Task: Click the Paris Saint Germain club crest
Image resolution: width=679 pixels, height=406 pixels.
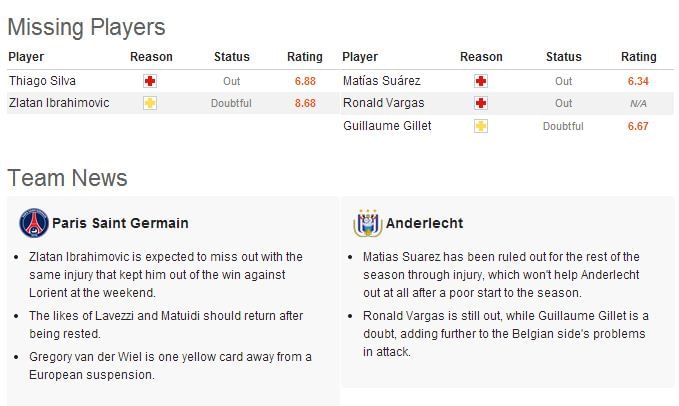Action: (33, 223)
